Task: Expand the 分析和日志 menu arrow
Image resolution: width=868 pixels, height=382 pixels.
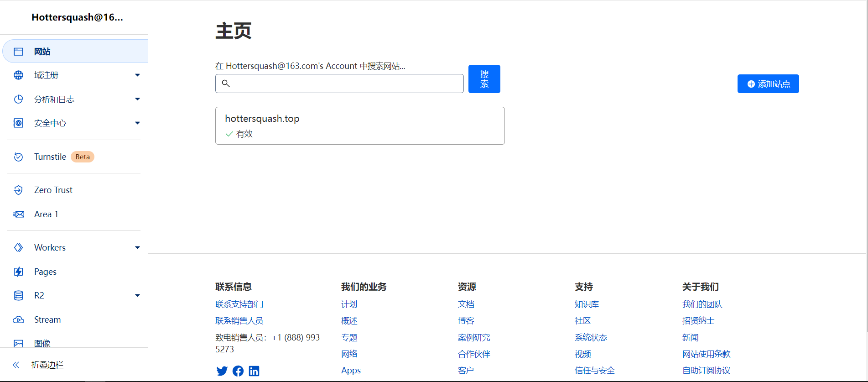Action: click(137, 99)
